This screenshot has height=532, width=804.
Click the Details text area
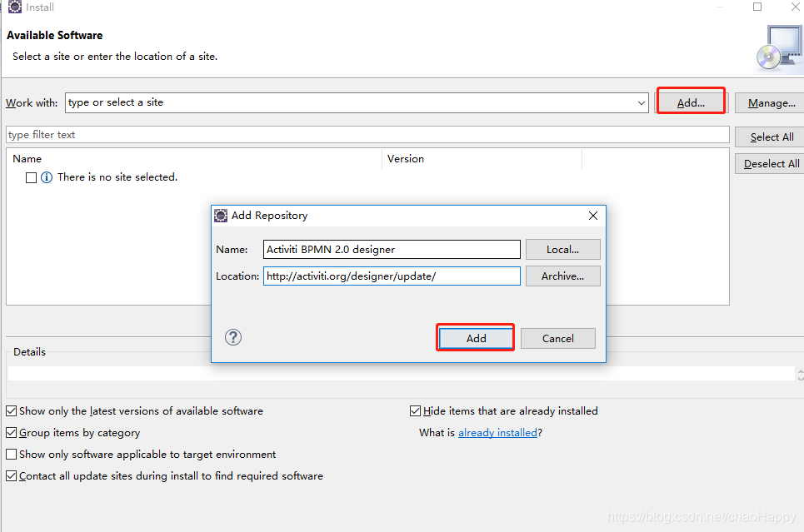401,374
